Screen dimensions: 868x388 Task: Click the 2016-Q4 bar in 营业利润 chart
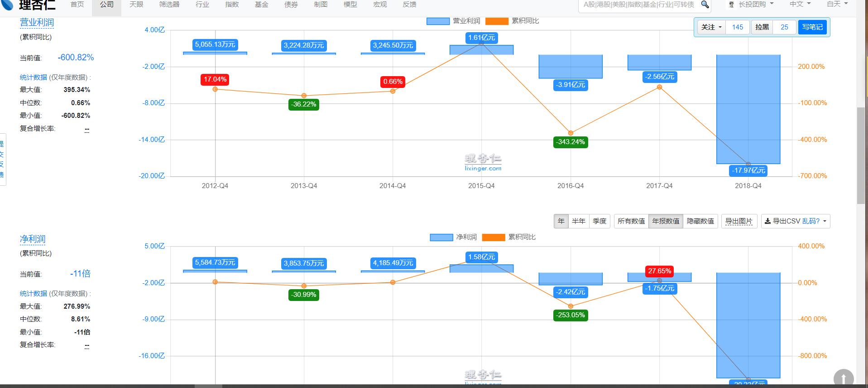click(x=571, y=67)
